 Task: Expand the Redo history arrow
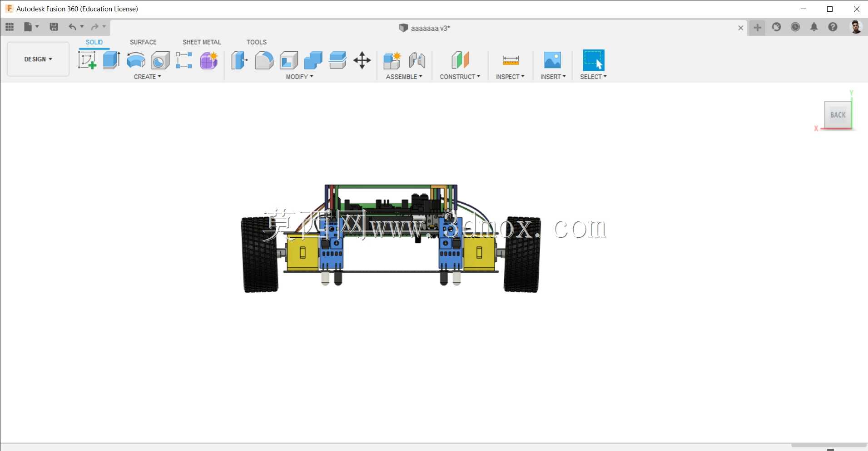point(104,27)
